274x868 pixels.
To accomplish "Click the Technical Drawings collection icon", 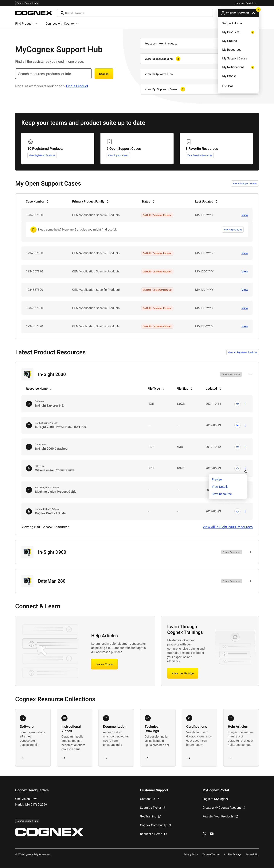I will (x=147, y=718).
